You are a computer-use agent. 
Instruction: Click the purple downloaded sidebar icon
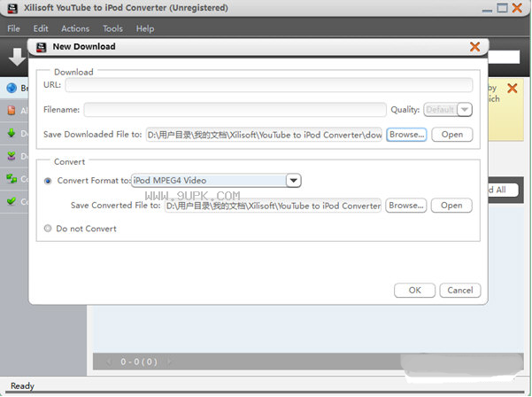[12, 156]
